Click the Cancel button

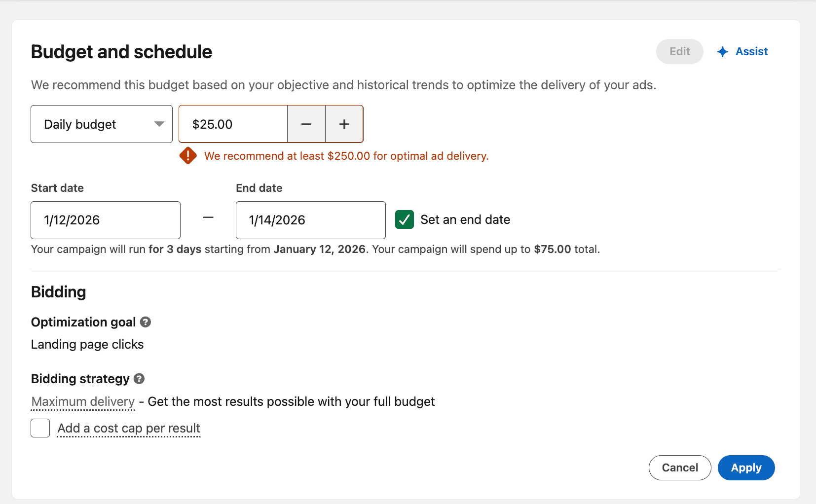pyautogui.click(x=680, y=468)
